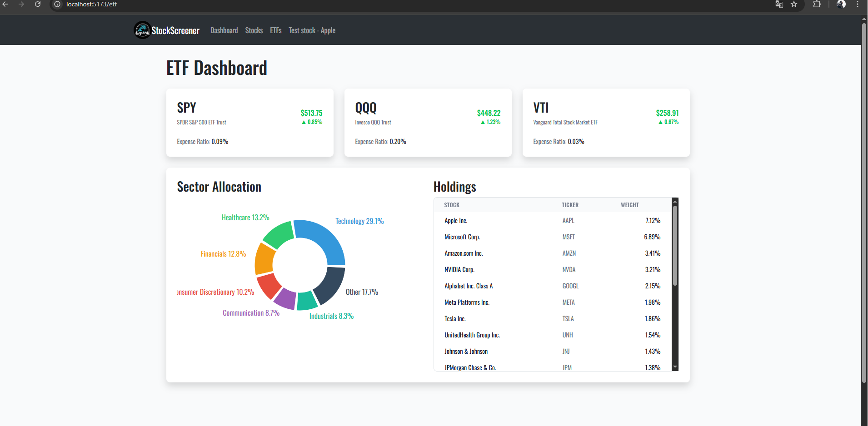Click the Apple Inc. row in Holdings
This screenshot has width=868, height=426.
[500, 220]
